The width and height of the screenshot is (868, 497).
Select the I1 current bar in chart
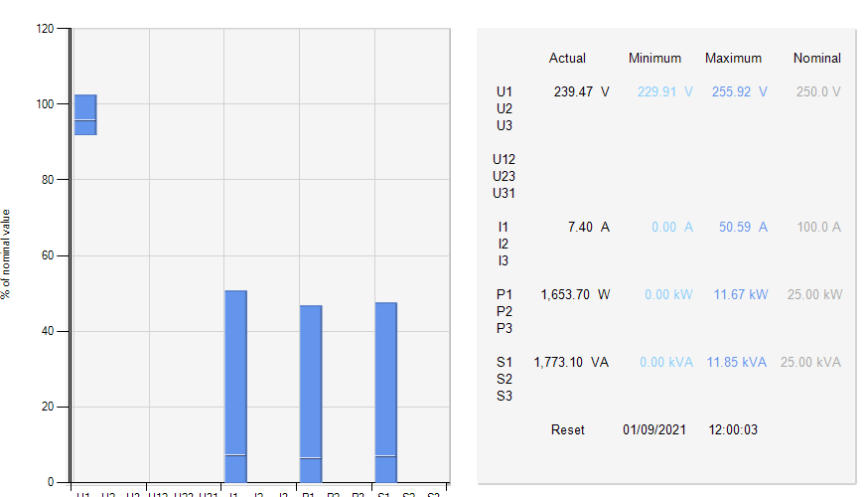click(235, 386)
